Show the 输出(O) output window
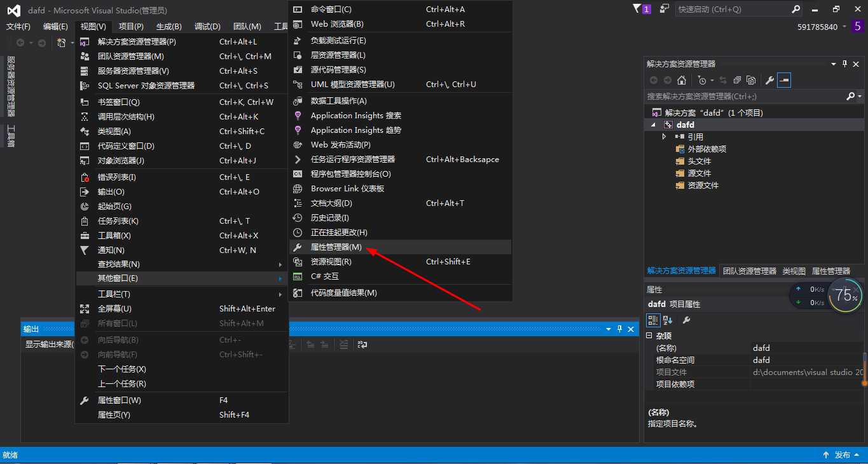This screenshot has height=464, width=868. tap(182, 191)
